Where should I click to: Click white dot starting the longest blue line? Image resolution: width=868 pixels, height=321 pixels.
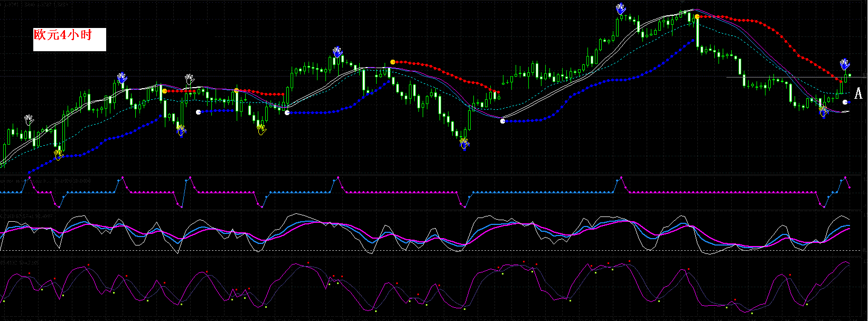502,121
